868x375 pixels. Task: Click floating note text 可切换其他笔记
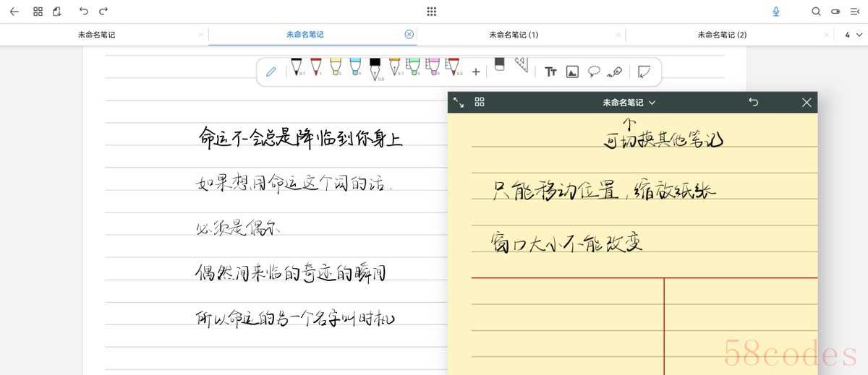point(663,139)
